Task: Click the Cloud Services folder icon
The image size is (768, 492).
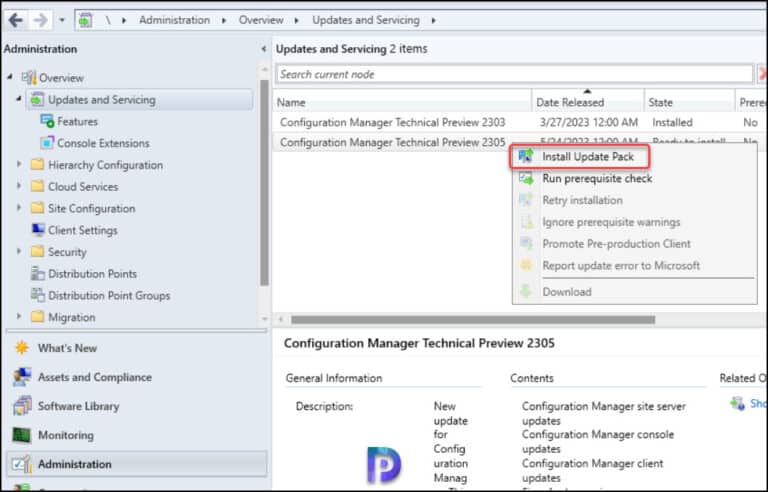Action: tap(37, 186)
